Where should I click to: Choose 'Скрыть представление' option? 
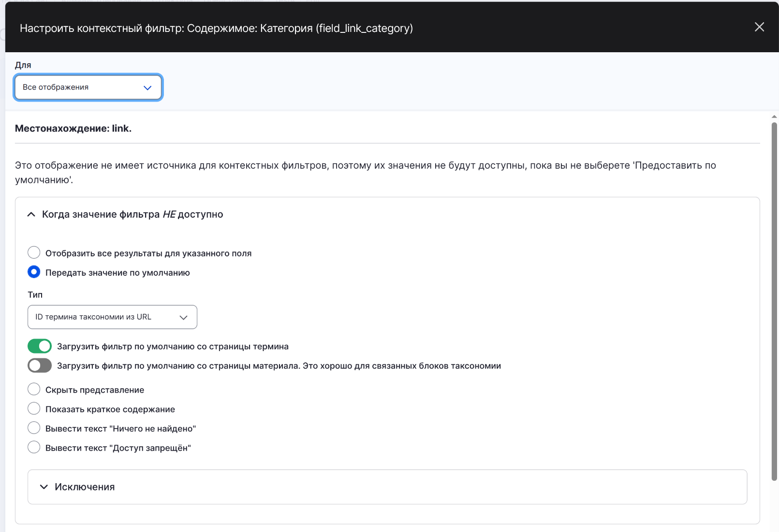(x=34, y=389)
